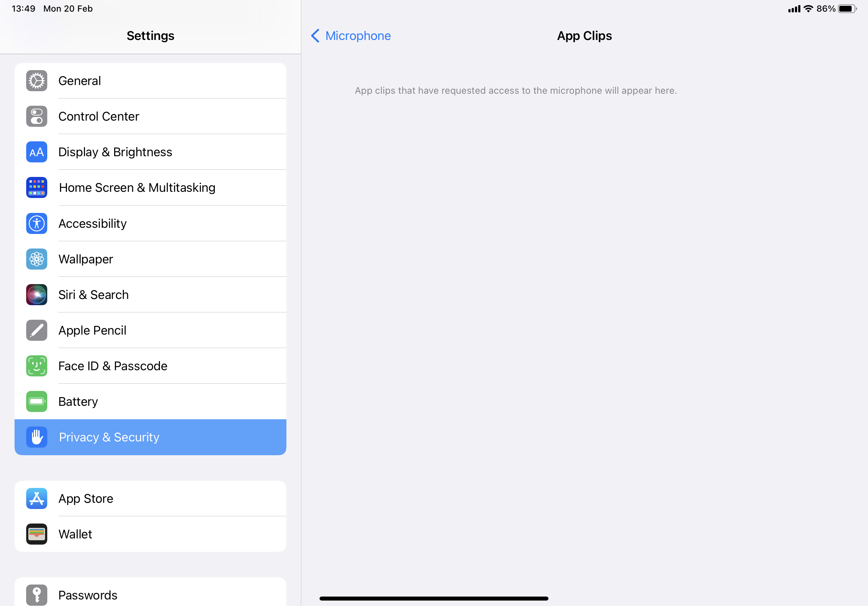
Task: Open the Battery settings row
Action: pos(151,401)
